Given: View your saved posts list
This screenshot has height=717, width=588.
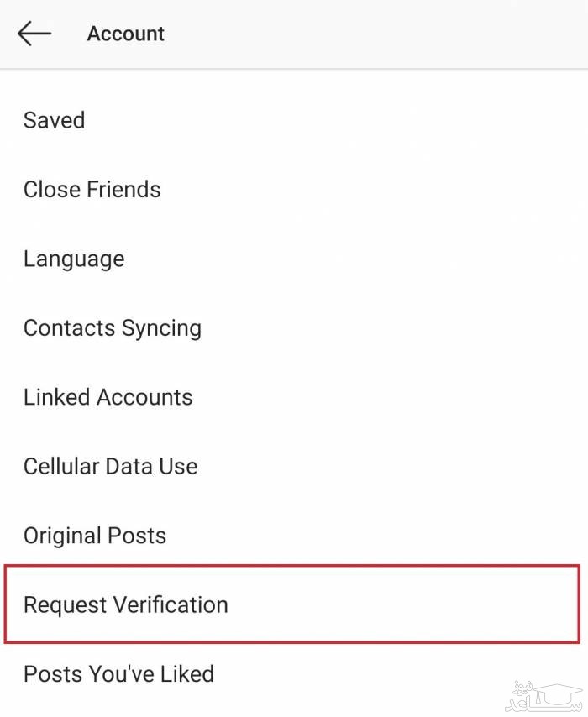Looking at the screenshot, I should pyautogui.click(x=54, y=120).
